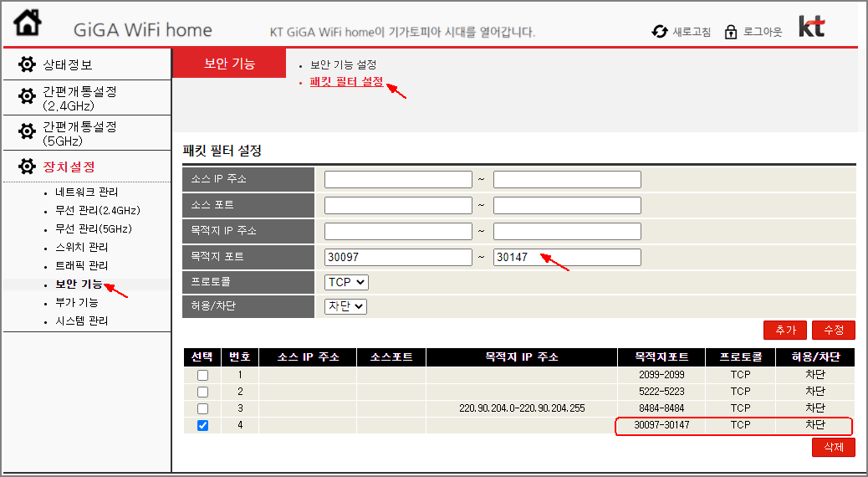Click port range 5222-5223 cell
The image size is (868, 477).
tap(661, 392)
